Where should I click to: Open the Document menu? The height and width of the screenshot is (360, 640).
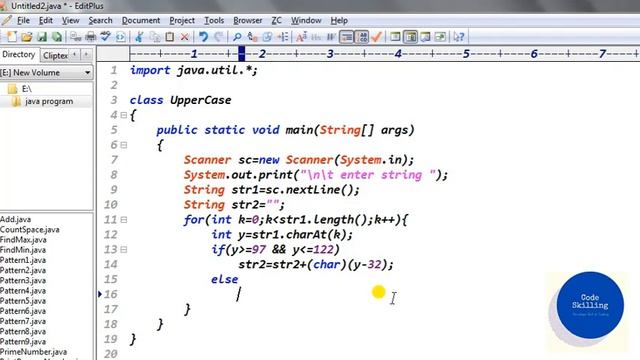[141, 20]
